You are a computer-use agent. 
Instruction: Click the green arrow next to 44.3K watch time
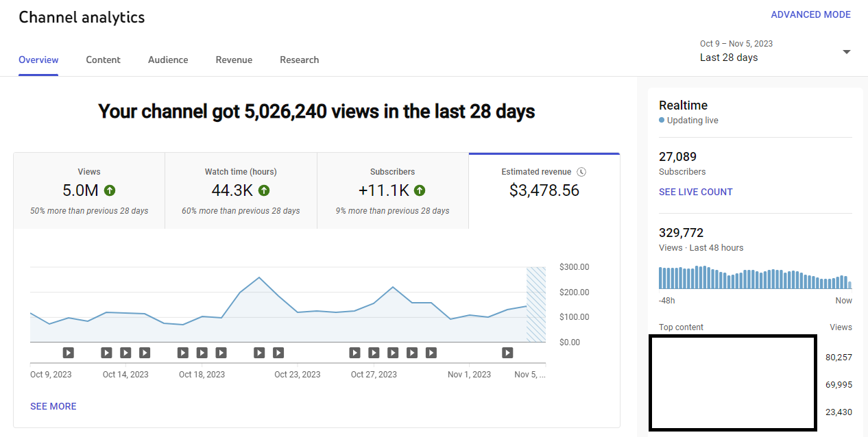264,190
